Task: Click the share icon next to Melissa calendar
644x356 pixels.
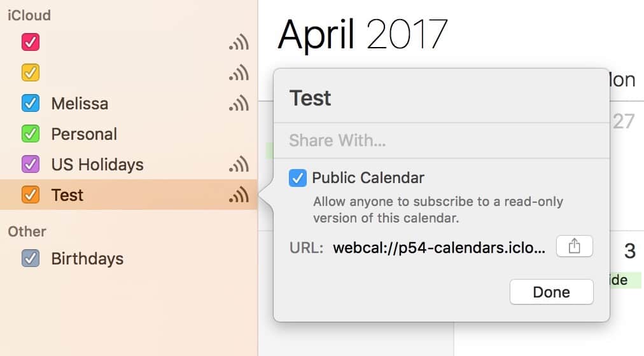Action: (x=239, y=104)
